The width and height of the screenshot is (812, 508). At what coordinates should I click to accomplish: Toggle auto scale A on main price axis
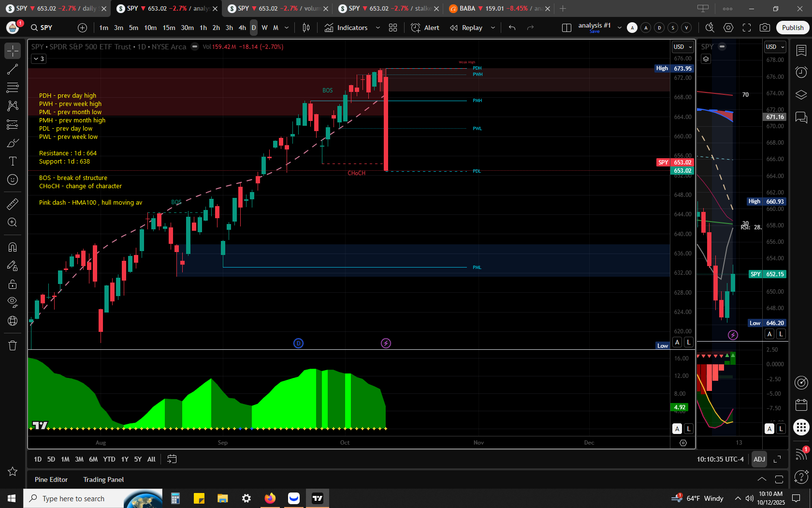pos(677,342)
